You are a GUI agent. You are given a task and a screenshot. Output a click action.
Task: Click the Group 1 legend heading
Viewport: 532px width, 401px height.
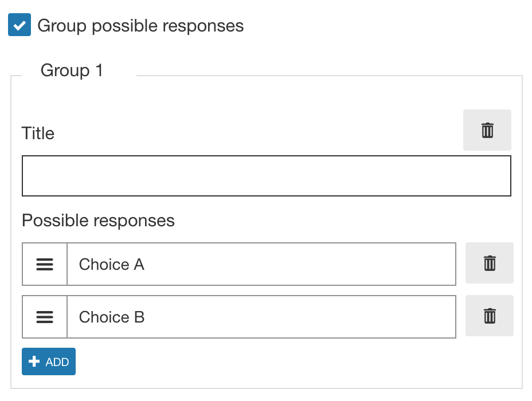[72, 70]
